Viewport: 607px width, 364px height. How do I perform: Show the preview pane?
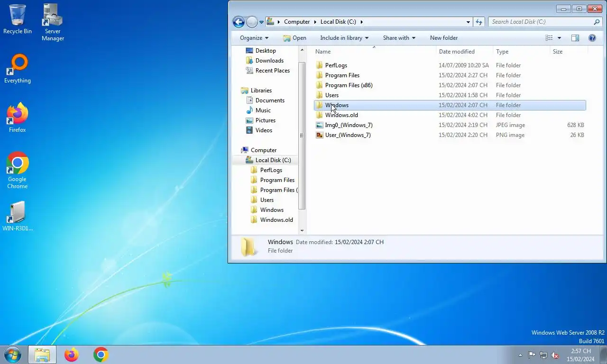pyautogui.click(x=575, y=38)
